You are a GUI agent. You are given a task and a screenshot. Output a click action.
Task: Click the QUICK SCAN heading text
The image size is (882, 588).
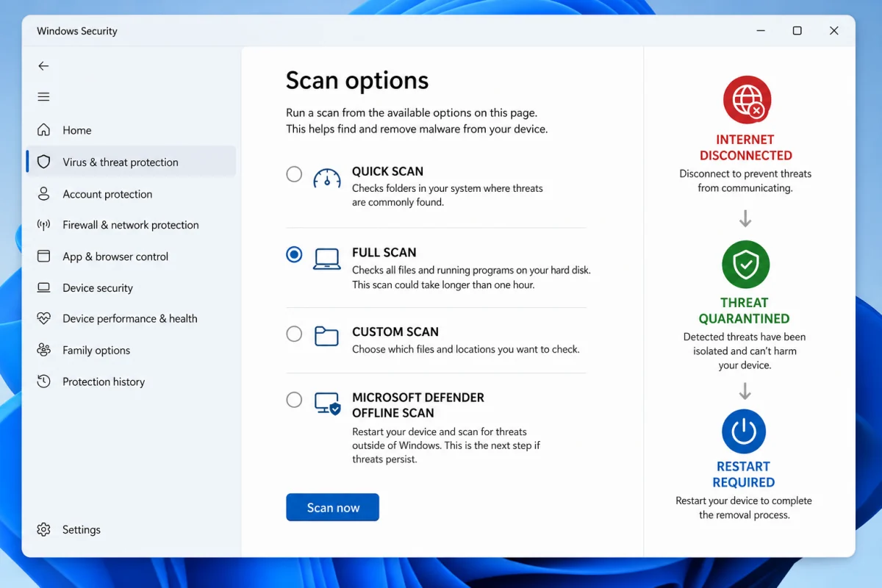coord(387,171)
